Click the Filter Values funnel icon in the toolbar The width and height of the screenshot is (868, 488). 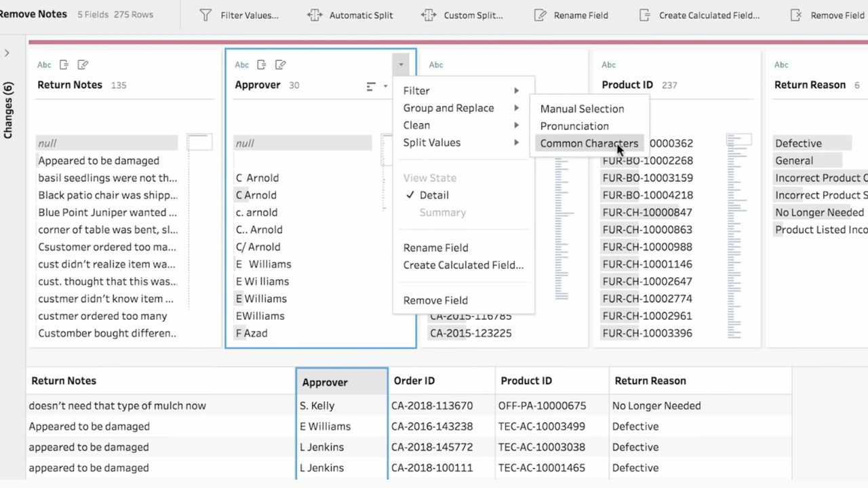pos(205,15)
